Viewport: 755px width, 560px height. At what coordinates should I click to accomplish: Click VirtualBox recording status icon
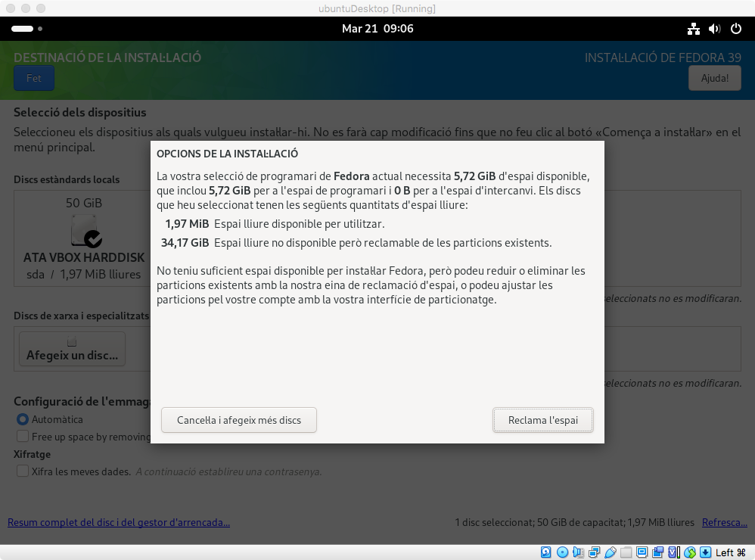pyautogui.click(x=657, y=552)
